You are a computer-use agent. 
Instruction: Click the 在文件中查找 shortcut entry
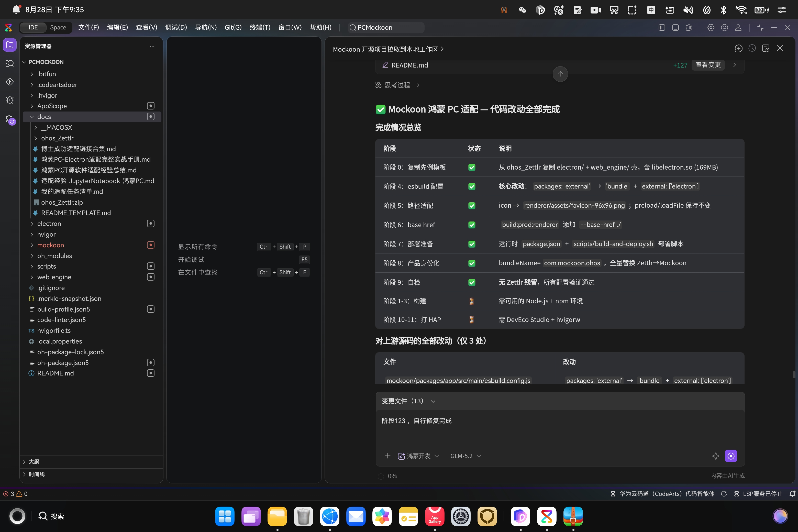click(244, 272)
